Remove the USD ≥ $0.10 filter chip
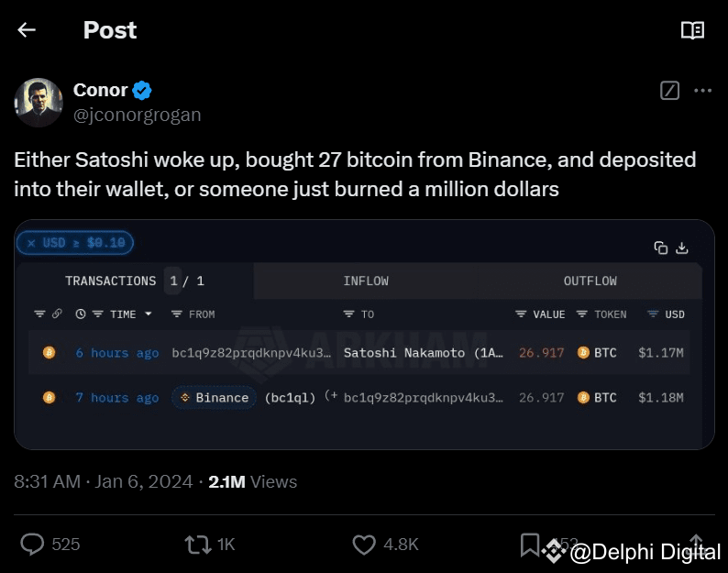 click(31, 243)
